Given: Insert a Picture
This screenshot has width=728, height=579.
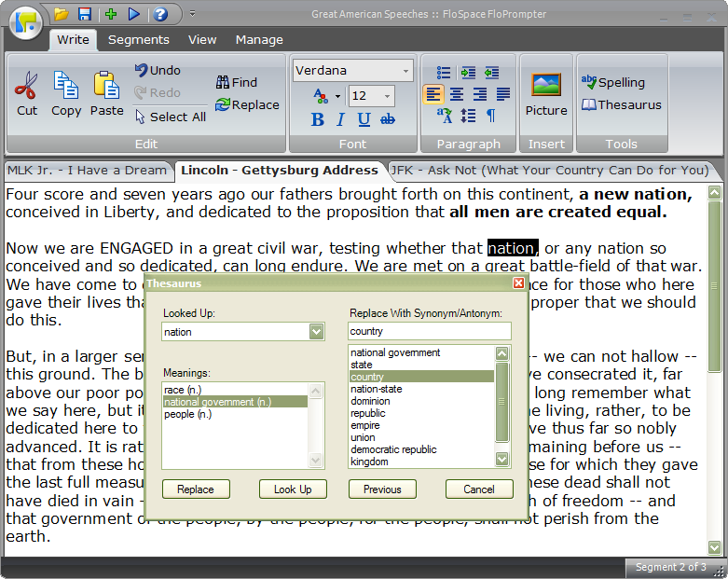Looking at the screenshot, I should coord(546,93).
